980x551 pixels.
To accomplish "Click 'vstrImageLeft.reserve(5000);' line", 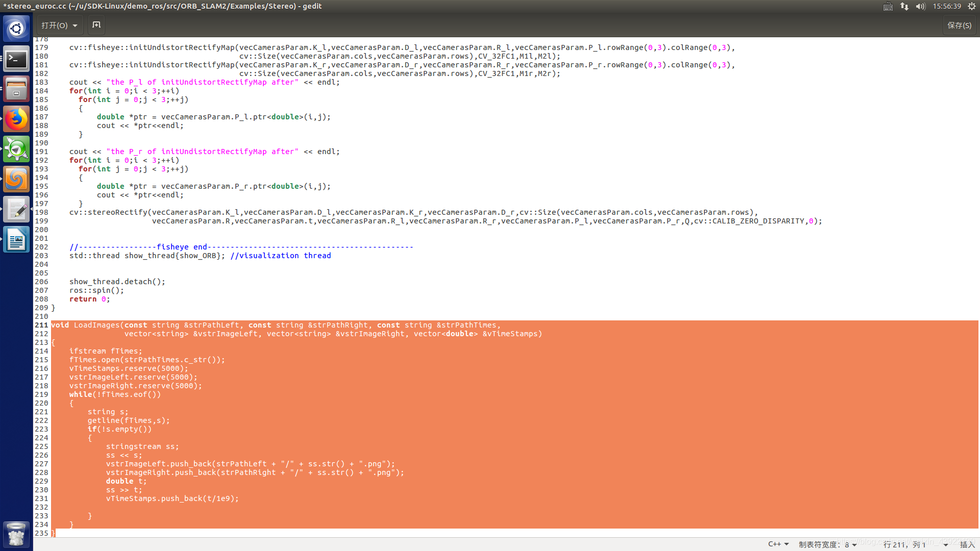I will click(133, 377).
